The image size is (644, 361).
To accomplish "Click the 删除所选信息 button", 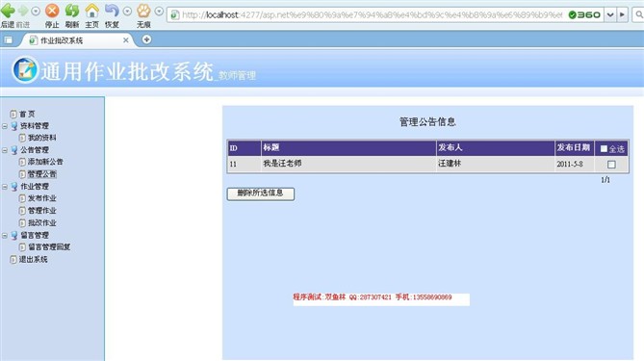I will click(x=261, y=193).
